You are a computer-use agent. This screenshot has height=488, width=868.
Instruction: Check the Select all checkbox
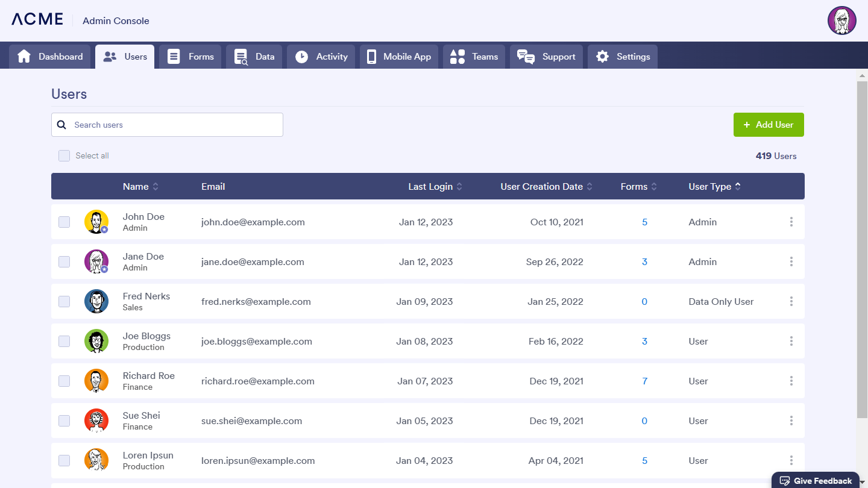coord(64,156)
